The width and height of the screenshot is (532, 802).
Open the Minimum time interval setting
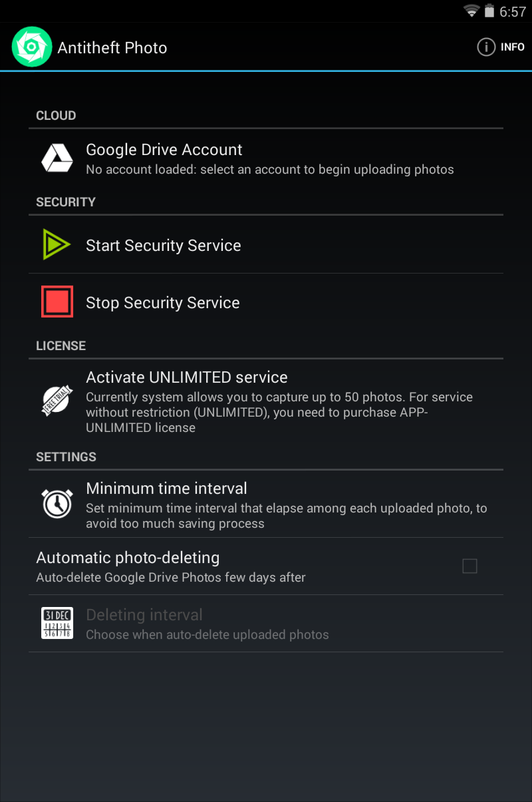point(266,504)
